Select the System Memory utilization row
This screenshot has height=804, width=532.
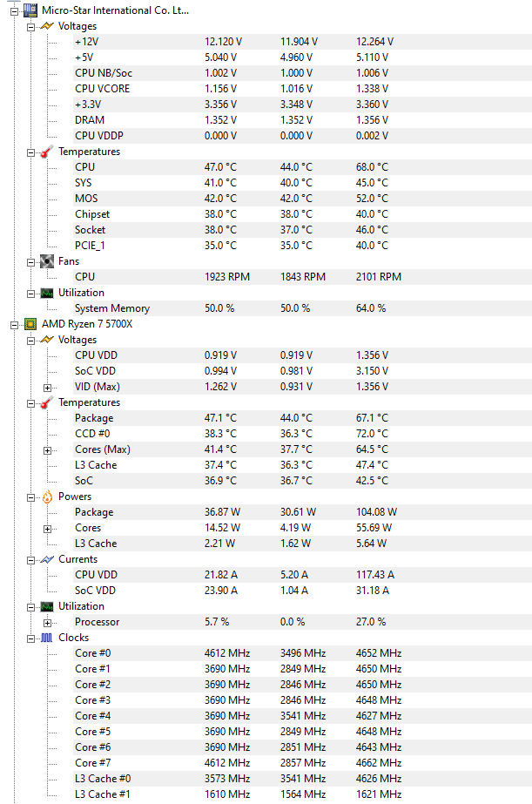[x=302, y=308]
